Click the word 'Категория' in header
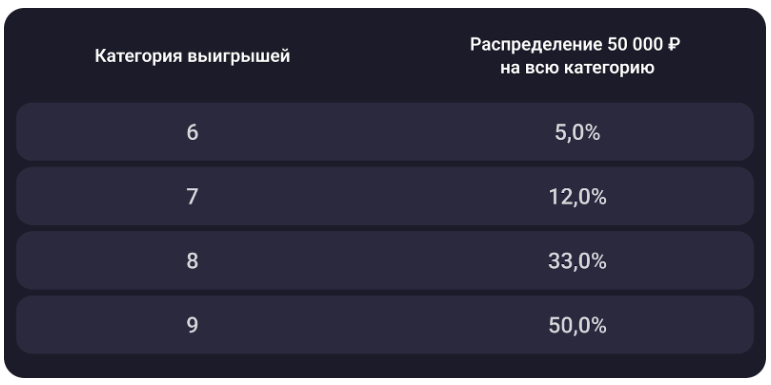This screenshot has height=385, width=771. coord(139,56)
